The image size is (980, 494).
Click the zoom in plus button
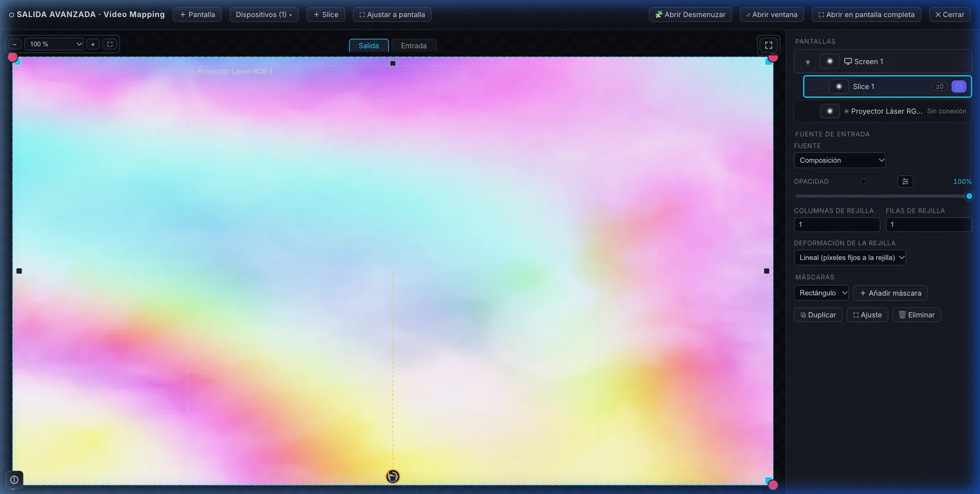click(x=93, y=44)
